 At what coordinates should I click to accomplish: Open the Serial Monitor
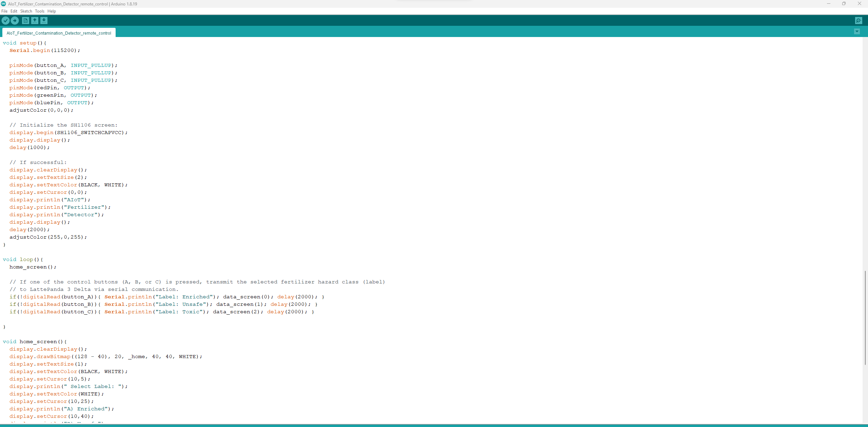858,20
